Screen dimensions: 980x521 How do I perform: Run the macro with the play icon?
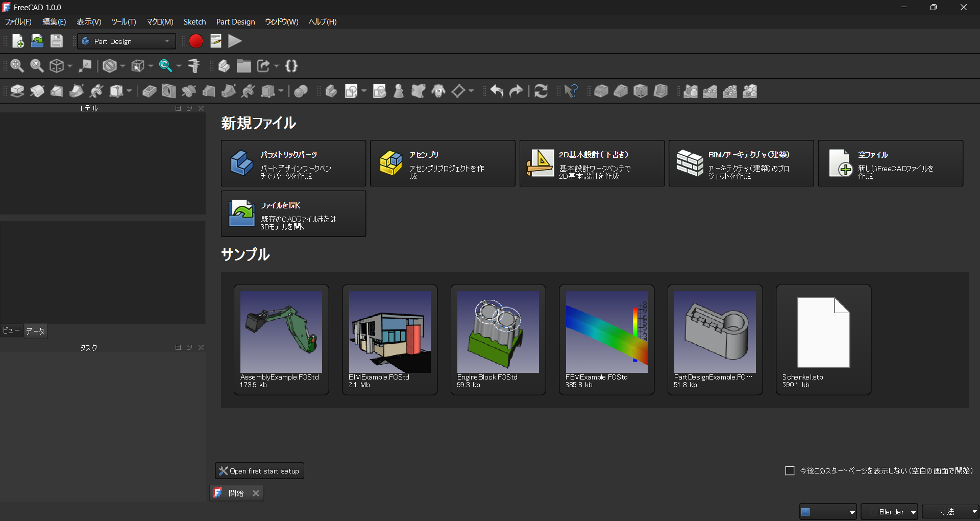click(235, 41)
